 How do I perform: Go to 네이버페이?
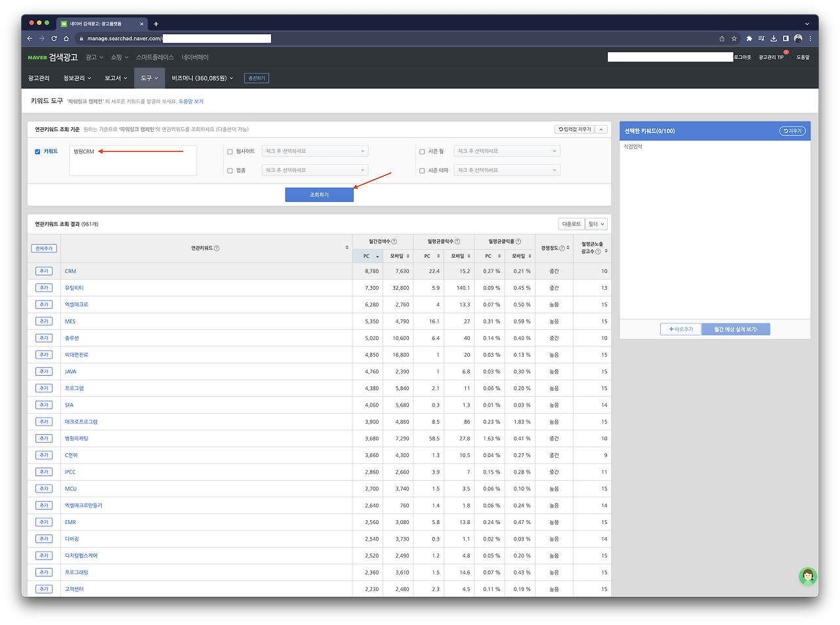click(x=195, y=58)
